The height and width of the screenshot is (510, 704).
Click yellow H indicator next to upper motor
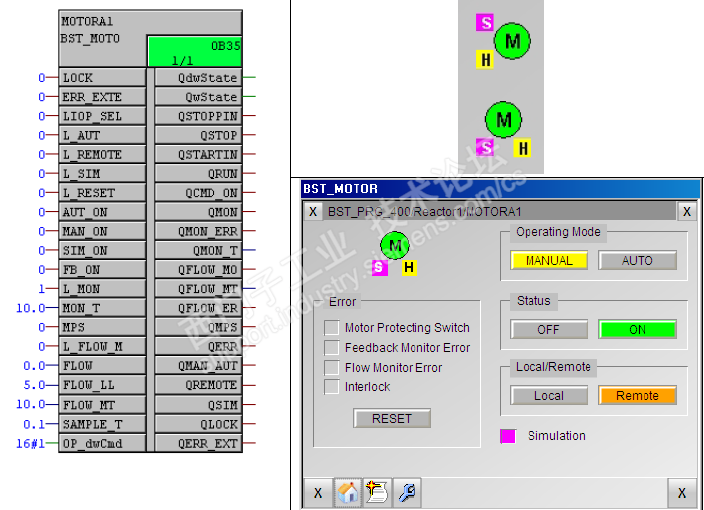click(x=485, y=59)
